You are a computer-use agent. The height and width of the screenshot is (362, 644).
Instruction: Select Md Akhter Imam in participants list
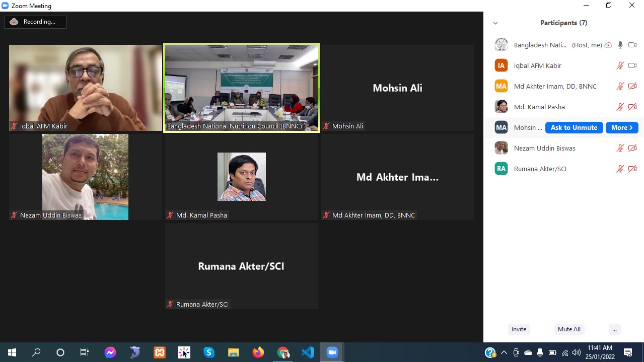click(555, 86)
